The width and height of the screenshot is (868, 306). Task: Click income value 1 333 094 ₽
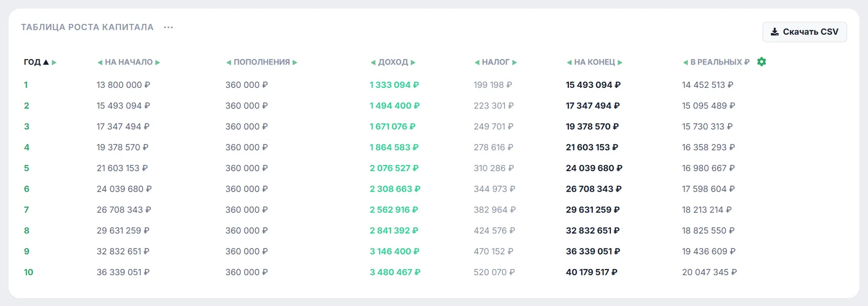click(x=394, y=85)
